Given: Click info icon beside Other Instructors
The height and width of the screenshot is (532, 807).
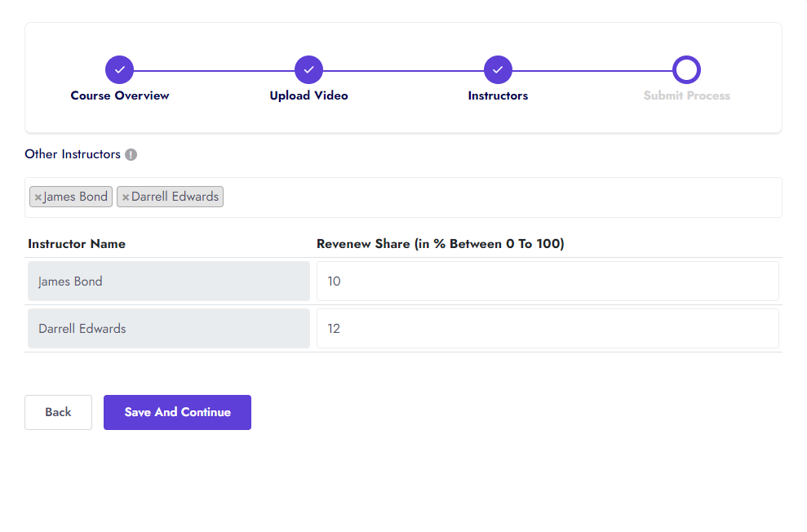Looking at the screenshot, I should [x=131, y=154].
